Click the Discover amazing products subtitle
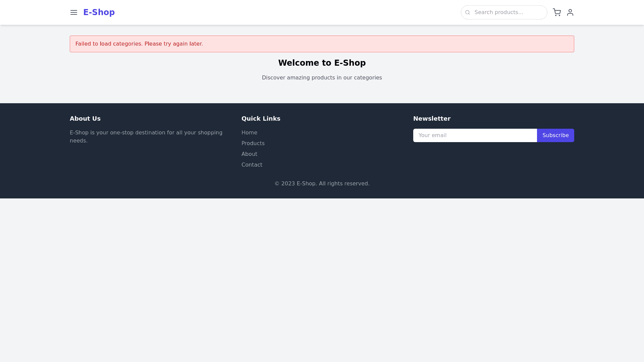 pos(322,78)
